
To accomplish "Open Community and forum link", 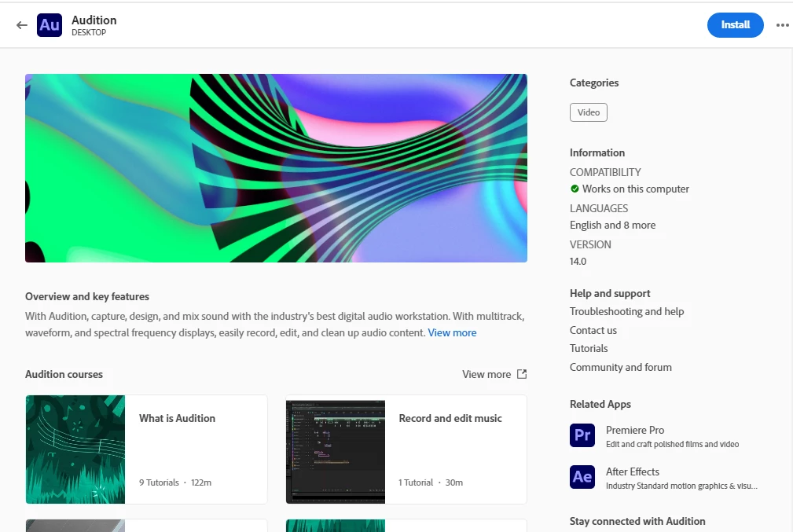I will click(621, 367).
